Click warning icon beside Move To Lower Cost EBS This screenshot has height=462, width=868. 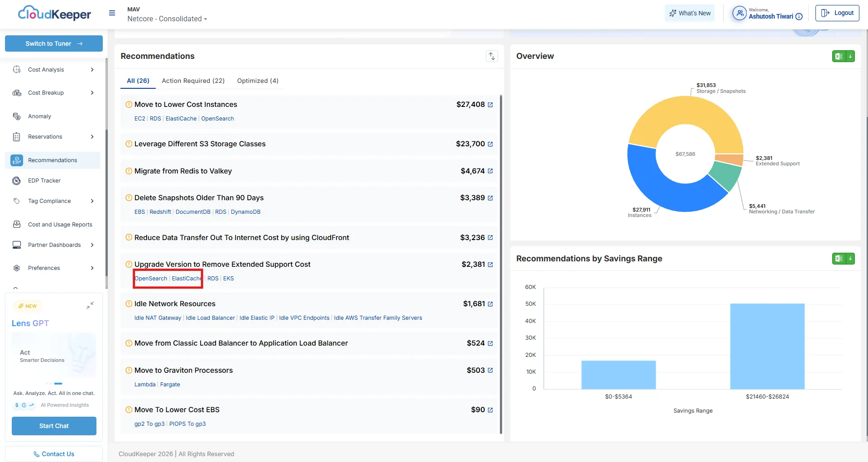coord(129,409)
